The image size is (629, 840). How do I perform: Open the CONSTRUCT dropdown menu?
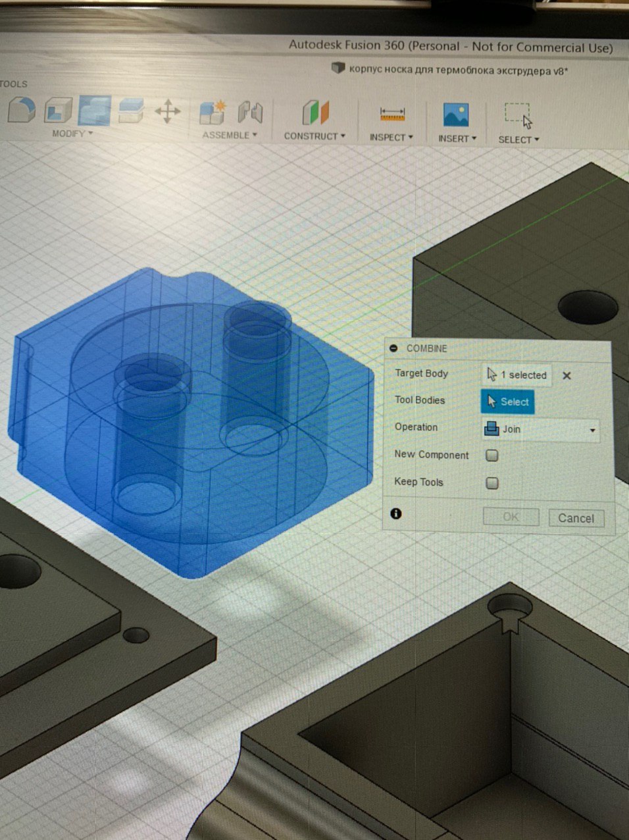[314, 136]
